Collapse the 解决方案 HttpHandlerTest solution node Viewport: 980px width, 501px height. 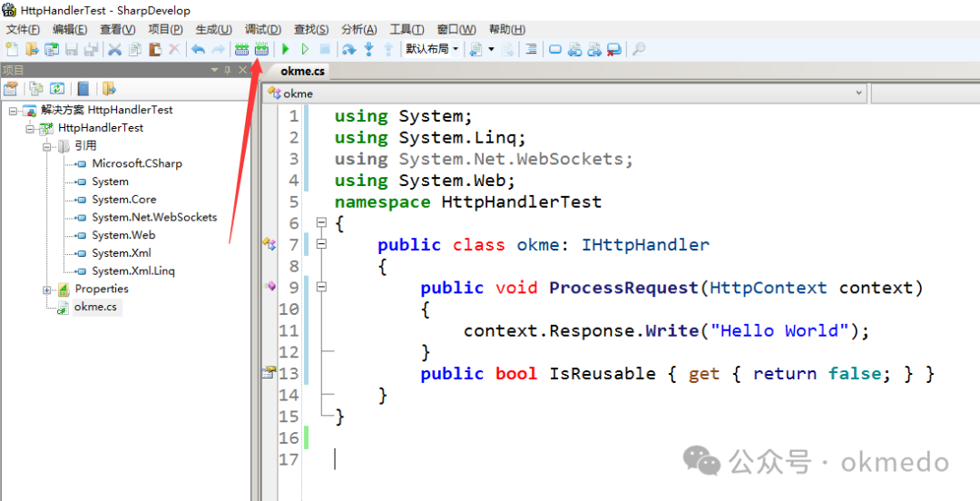(x=13, y=110)
